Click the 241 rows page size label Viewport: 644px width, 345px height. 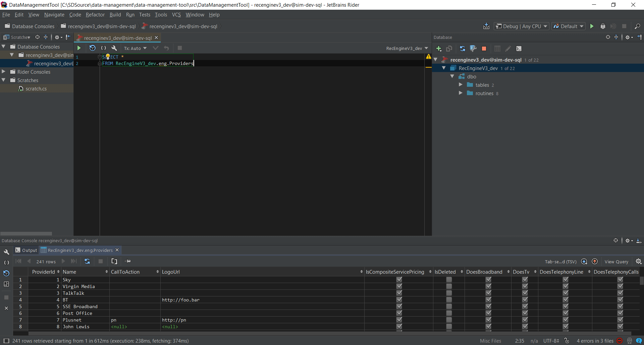(x=46, y=262)
